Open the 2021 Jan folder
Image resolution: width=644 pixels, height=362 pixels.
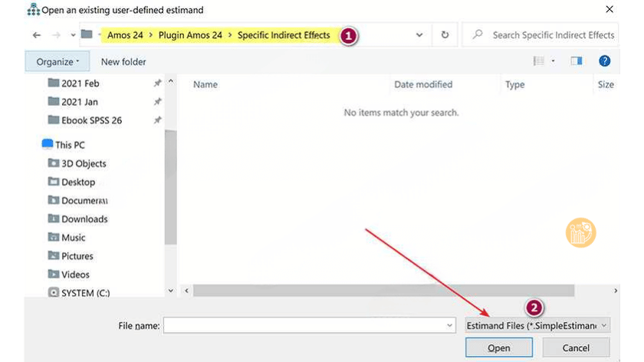(x=79, y=102)
